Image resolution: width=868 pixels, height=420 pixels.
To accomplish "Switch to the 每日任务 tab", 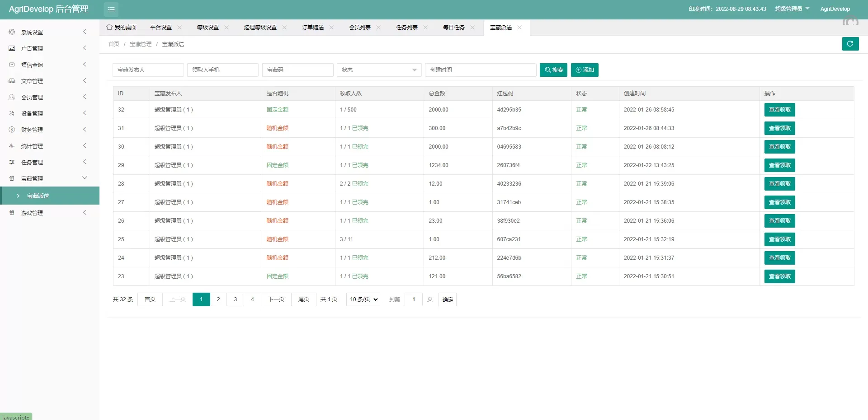I will click(x=454, y=27).
